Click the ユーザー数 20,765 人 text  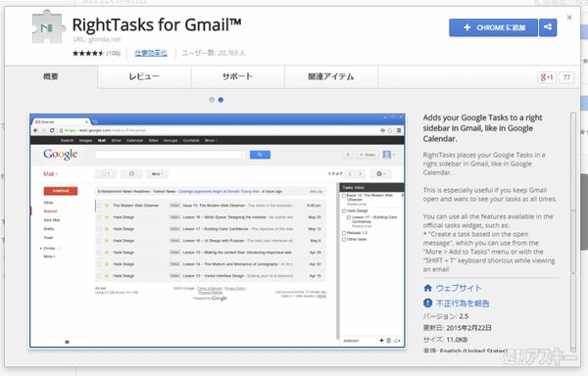click(214, 53)
